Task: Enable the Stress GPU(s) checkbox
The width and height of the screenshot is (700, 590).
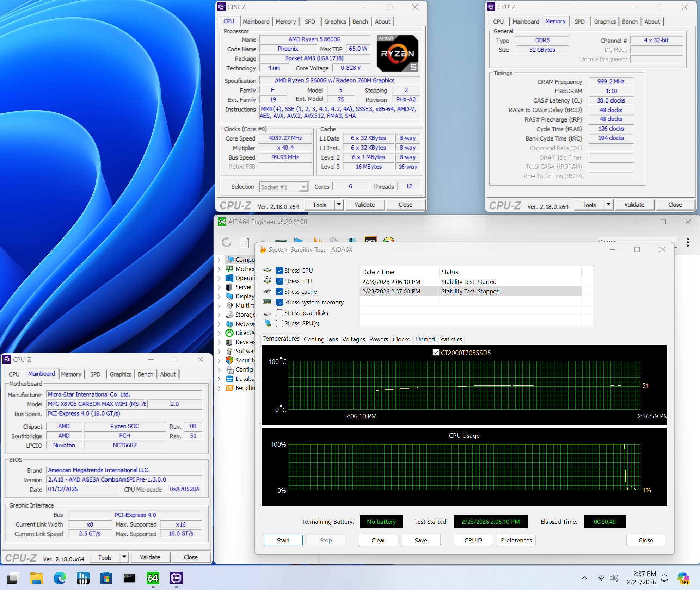Action: pos(280,323)
